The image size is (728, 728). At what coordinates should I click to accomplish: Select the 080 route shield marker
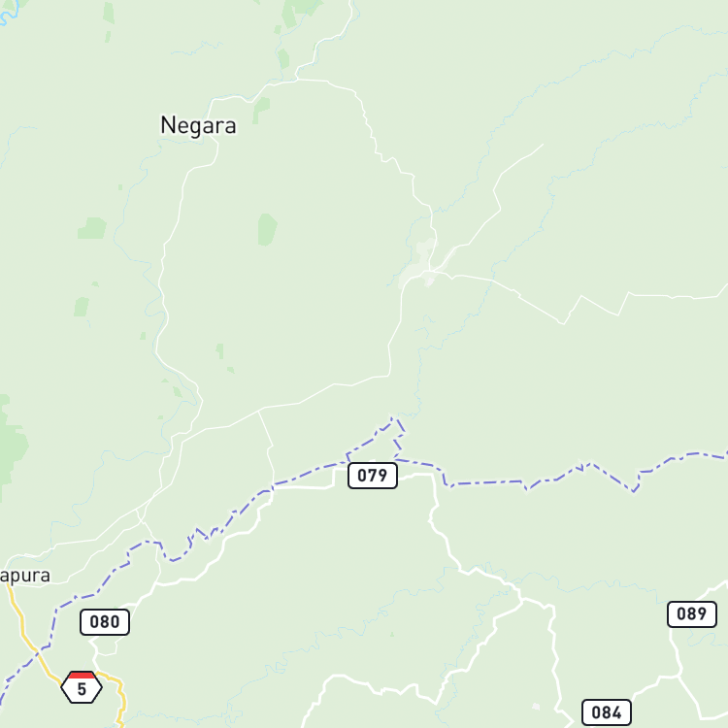click(x=105, y=622)
